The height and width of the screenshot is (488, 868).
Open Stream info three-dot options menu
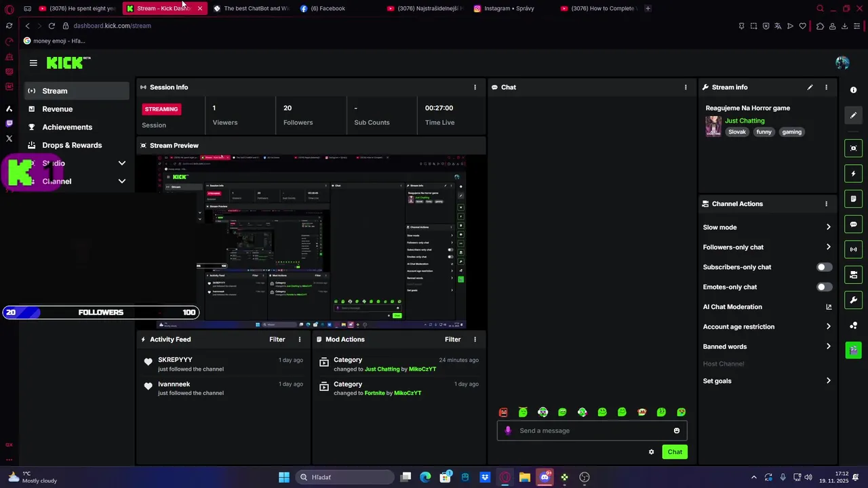(x=826, y=87)
